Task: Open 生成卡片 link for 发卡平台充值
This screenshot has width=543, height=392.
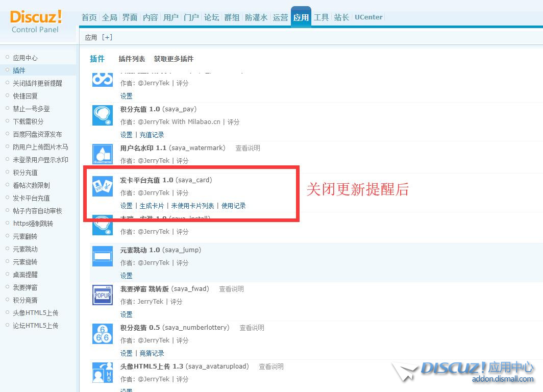Action: (x=152, y=206)
